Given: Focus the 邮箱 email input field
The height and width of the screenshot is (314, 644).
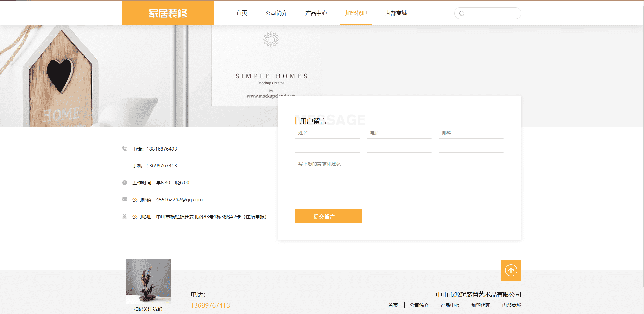Looking at the screenshot, I should point(471,145).
